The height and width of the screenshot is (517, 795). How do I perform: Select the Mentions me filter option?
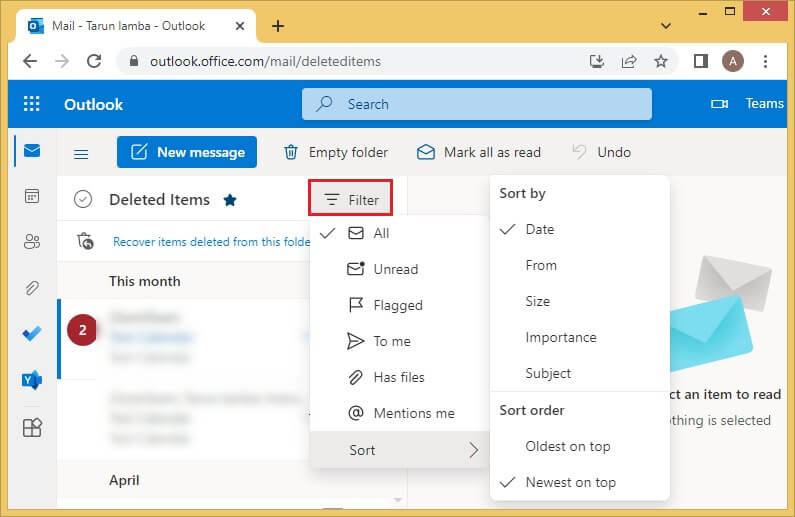(x=400, y=413)
